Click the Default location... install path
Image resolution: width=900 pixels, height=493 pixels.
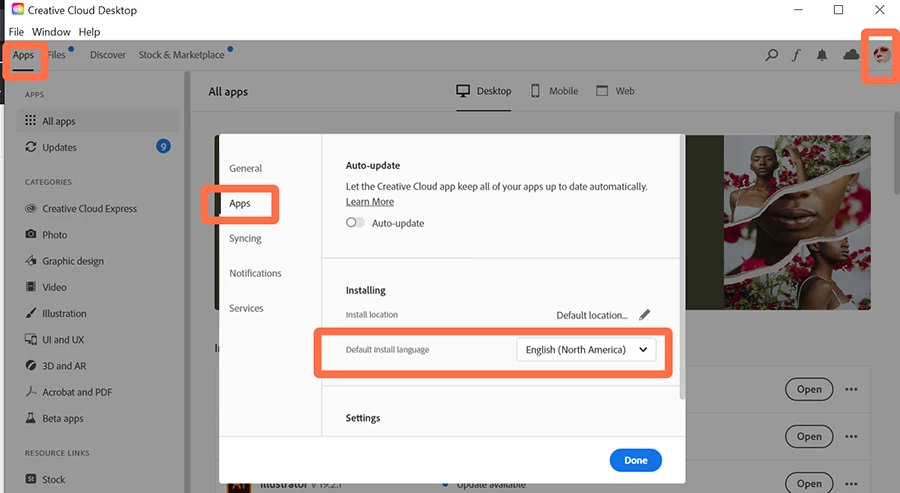pos(592,315)
